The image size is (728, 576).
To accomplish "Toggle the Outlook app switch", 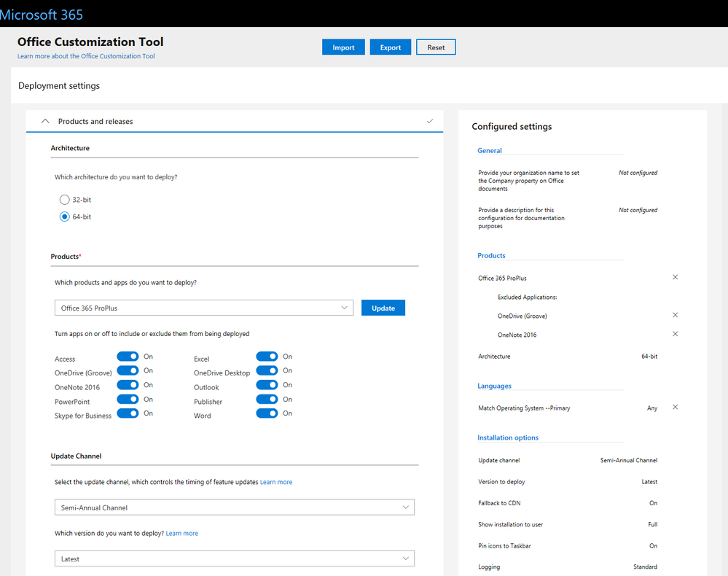I will pos(267,385).
